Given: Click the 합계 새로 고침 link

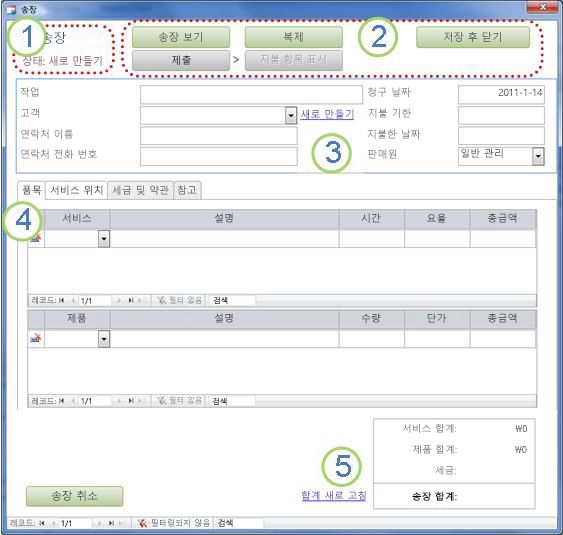Looking at the screenshot, I should click(x=334, y=496).
